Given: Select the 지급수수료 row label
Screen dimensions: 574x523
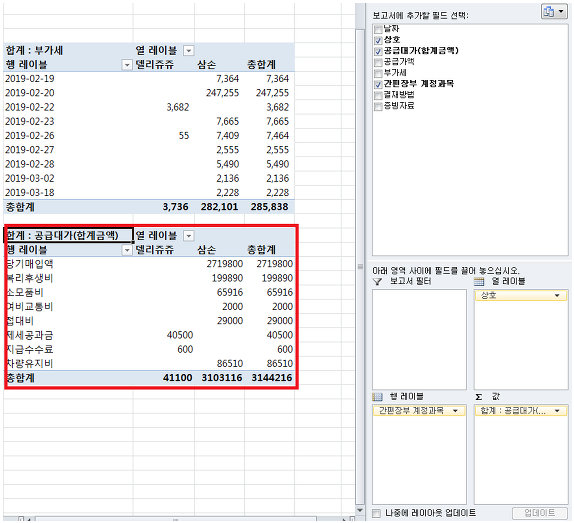Looking at the screenshot, I should (30, 350).
